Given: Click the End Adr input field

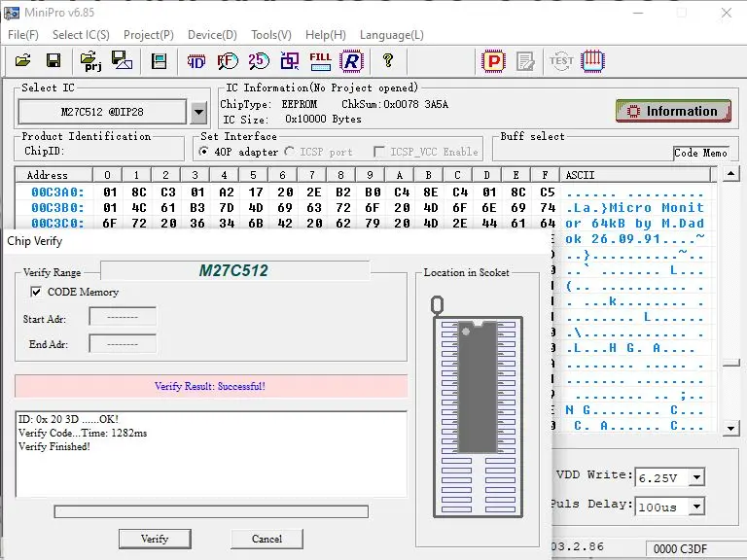Looking at the screenshot, I should 123,344.
